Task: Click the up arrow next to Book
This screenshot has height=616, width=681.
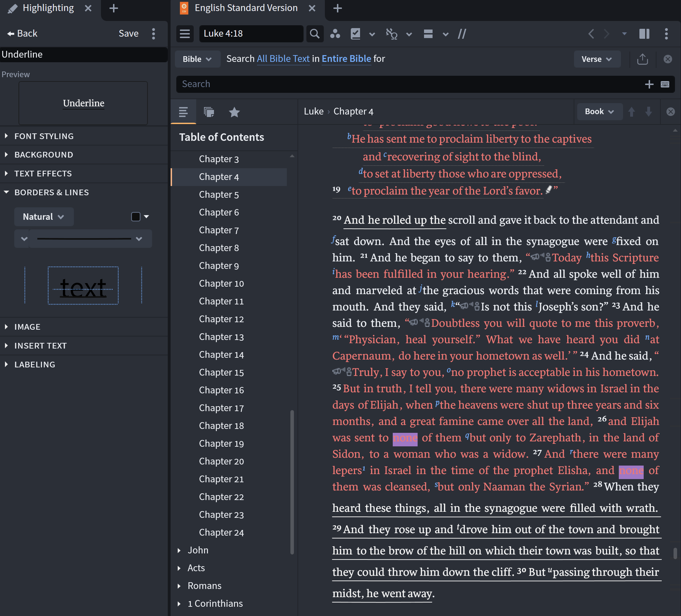Action: click(632, 112)
